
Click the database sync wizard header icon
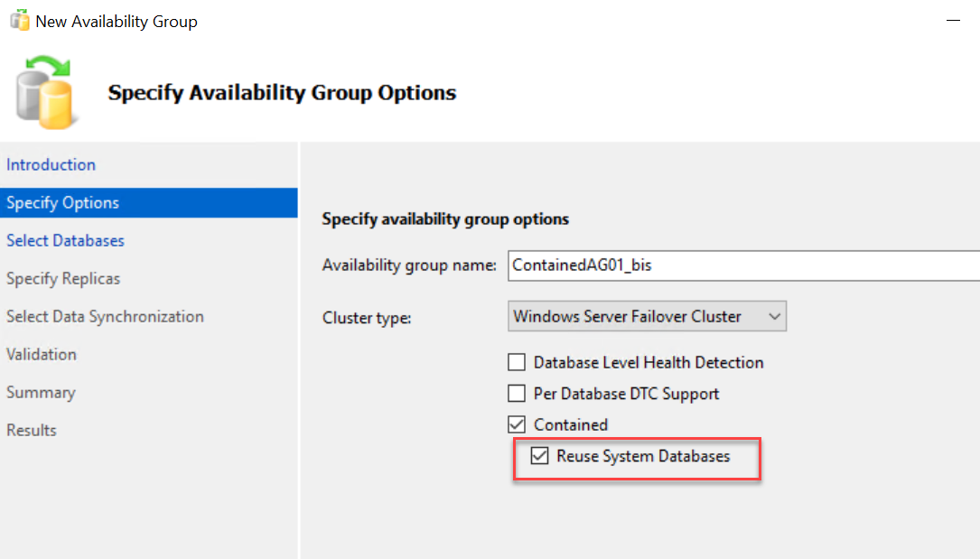tap(47, 91)
